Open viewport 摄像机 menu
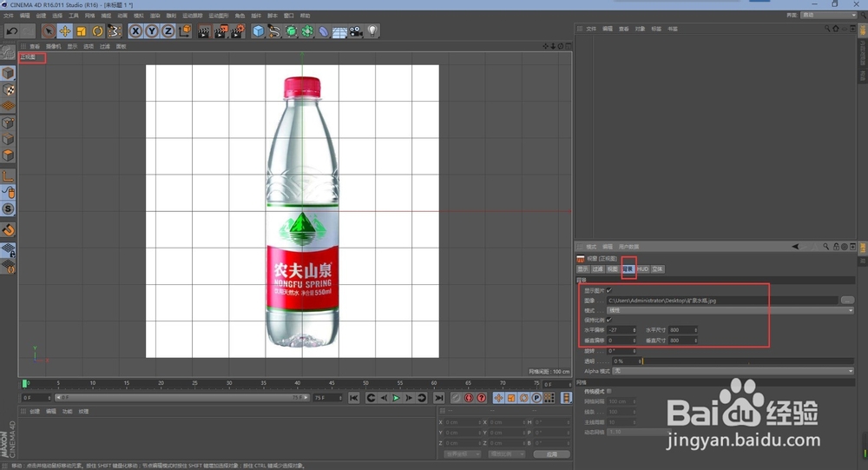The height and width of the screenshot is (470, 868). 54,47
